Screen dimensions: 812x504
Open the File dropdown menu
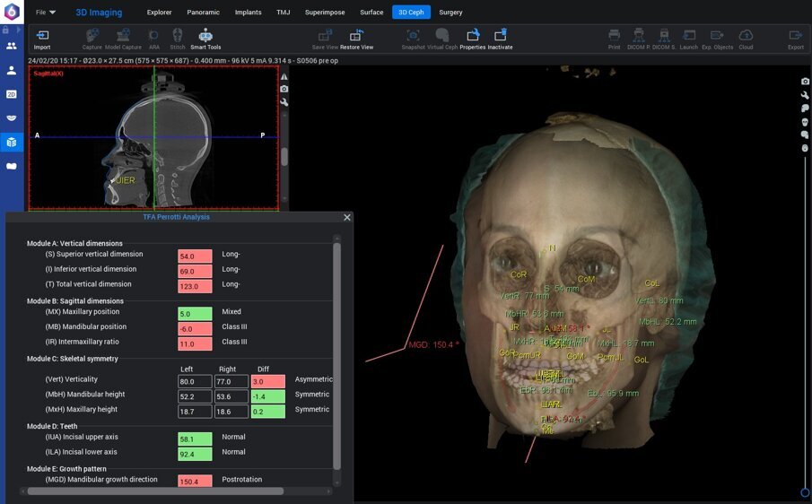(x=46, y=13)
